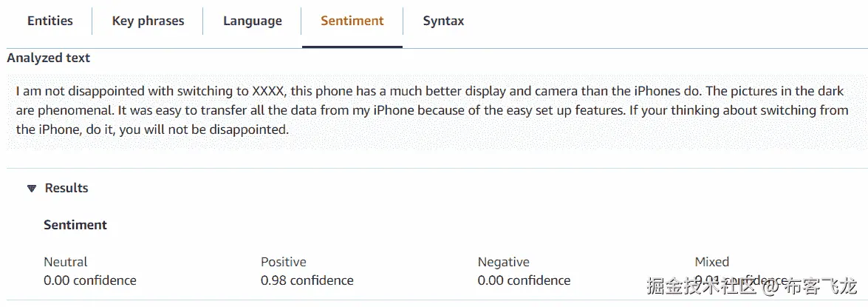Viewport: 868px width, 307px height.
Task: Click the active Sentiment tab
Action: [352, 21]
